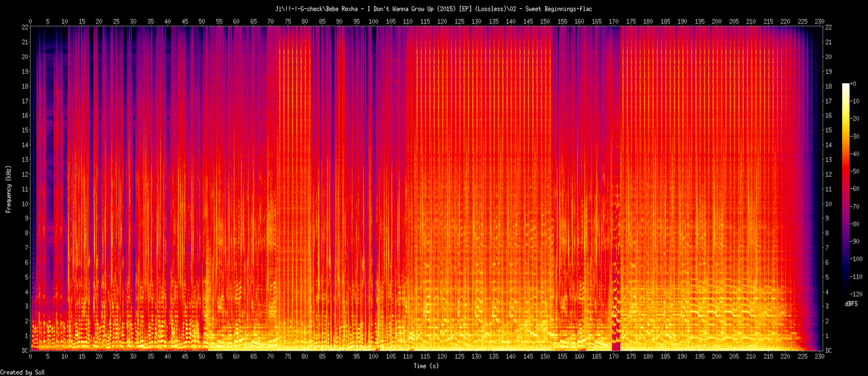Click the "-20" value on the dBFS scale

[856, 119]
